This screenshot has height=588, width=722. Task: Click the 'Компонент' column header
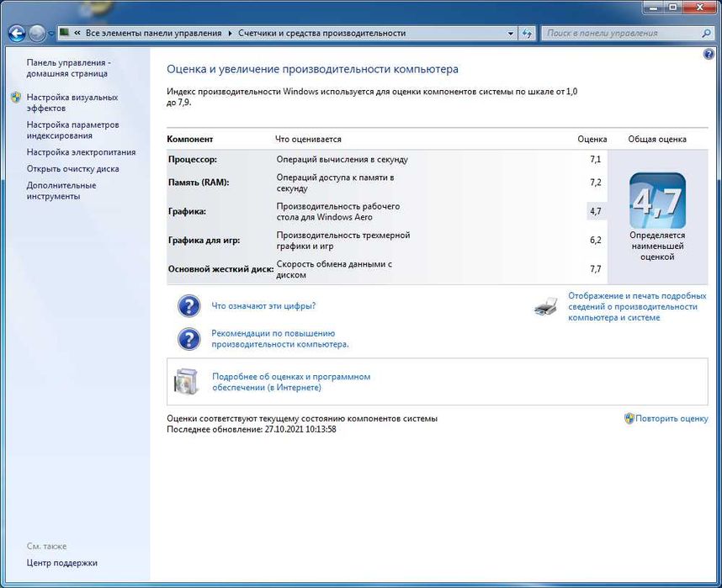[189, 139]
